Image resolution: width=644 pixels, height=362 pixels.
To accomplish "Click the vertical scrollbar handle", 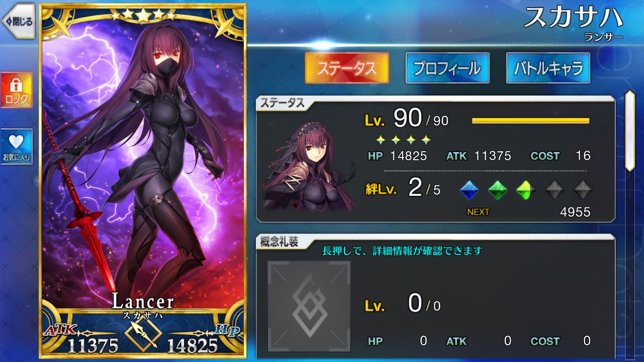I will (630, 130).
